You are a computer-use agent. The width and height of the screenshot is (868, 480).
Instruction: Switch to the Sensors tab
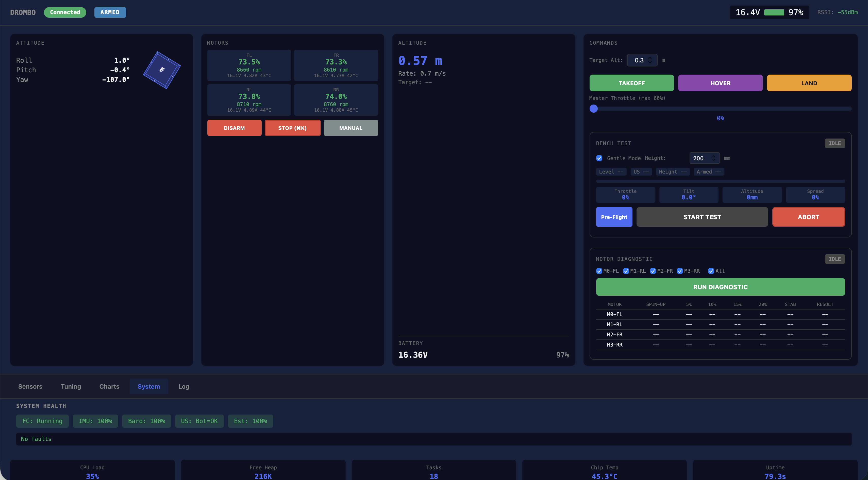click(30, 386)
